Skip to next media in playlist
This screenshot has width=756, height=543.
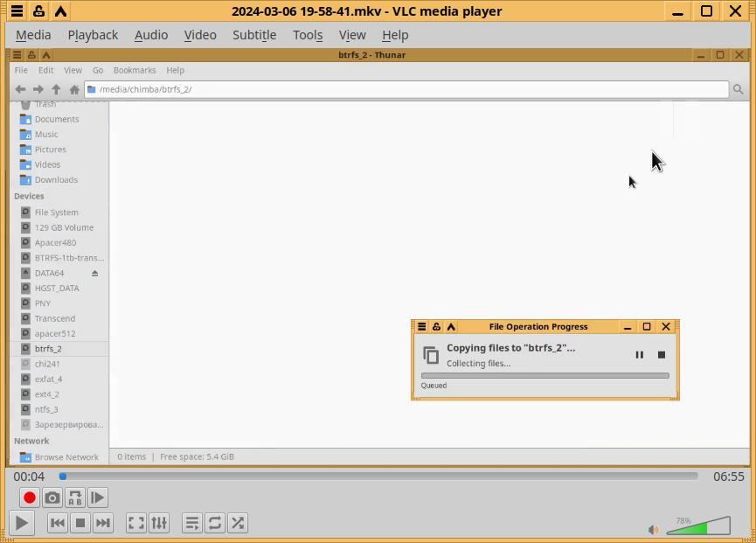click(103, 523)
